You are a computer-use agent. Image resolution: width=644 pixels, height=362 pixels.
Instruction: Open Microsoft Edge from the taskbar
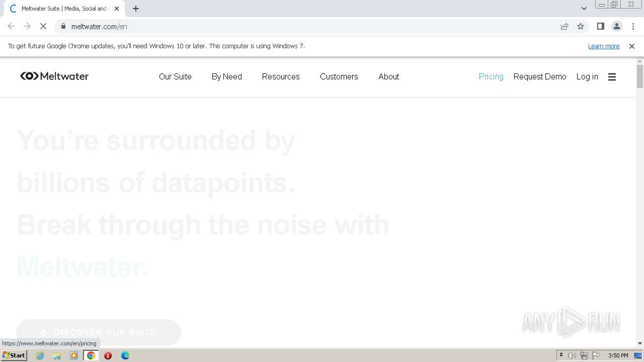point(125,355)
